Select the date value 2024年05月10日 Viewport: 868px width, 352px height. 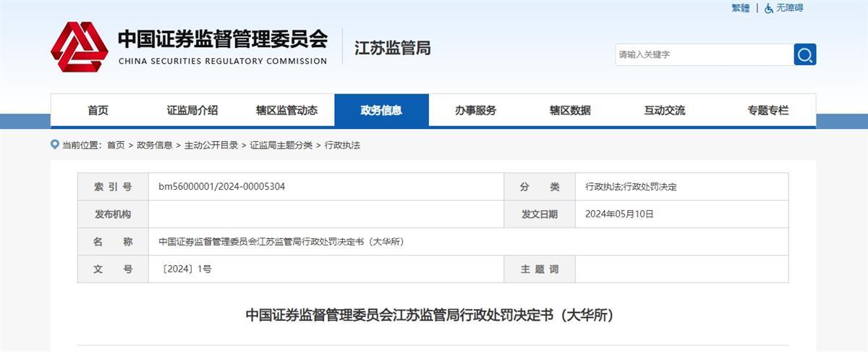[619, 214]
